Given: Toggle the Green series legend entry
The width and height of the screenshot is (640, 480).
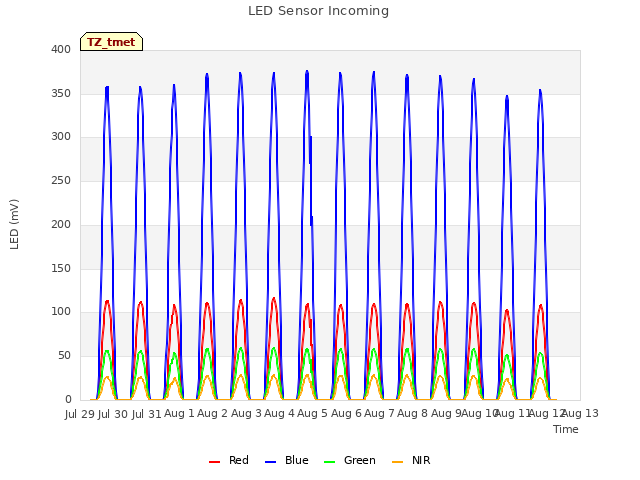Looking at the screenshot, I should click(x=349, y=460).
